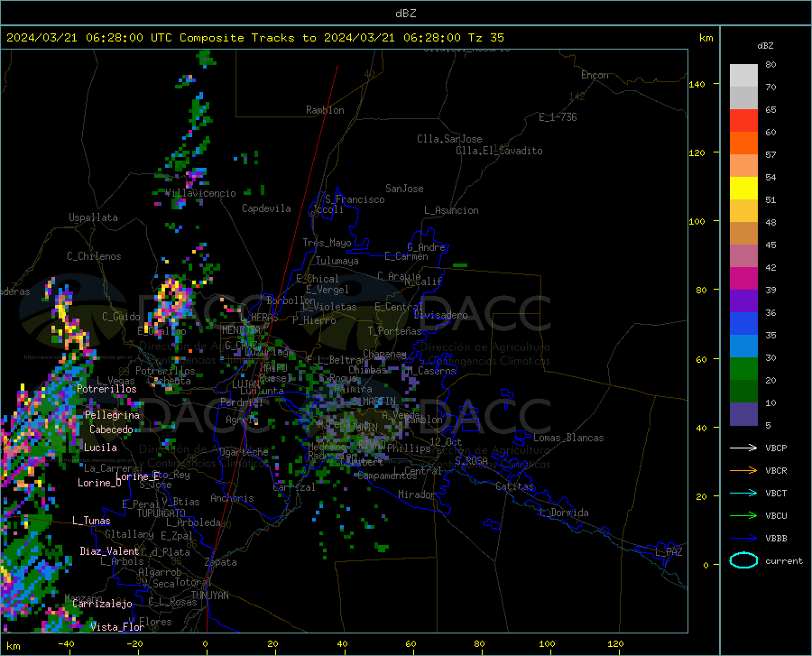
Task: Click the orange VBCR arrow legend icon
Action: pos(743,471)
